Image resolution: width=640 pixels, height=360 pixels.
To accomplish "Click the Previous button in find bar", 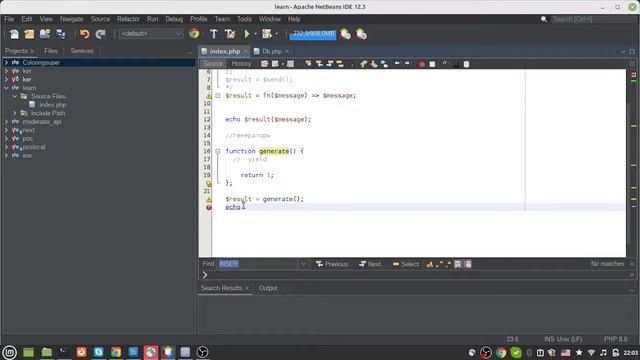I will tap(332, 264).
